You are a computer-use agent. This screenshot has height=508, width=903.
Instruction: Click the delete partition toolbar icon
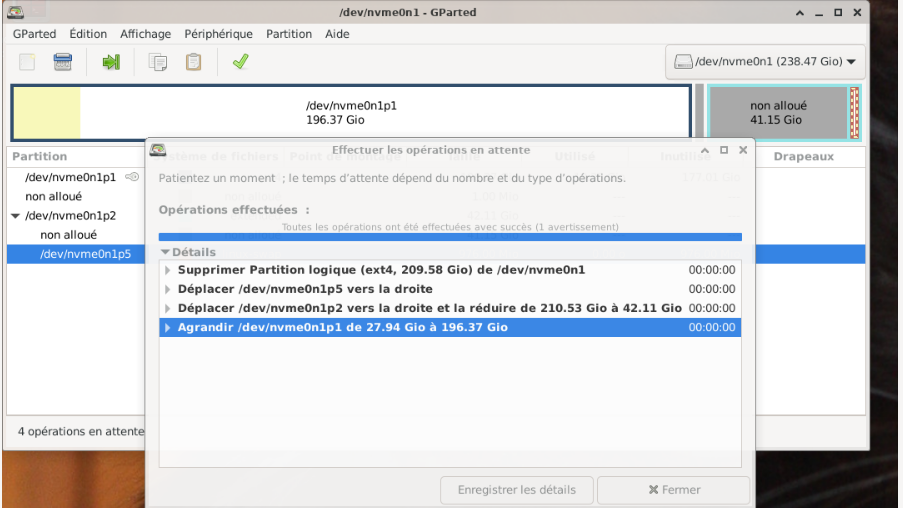(63, 62)
